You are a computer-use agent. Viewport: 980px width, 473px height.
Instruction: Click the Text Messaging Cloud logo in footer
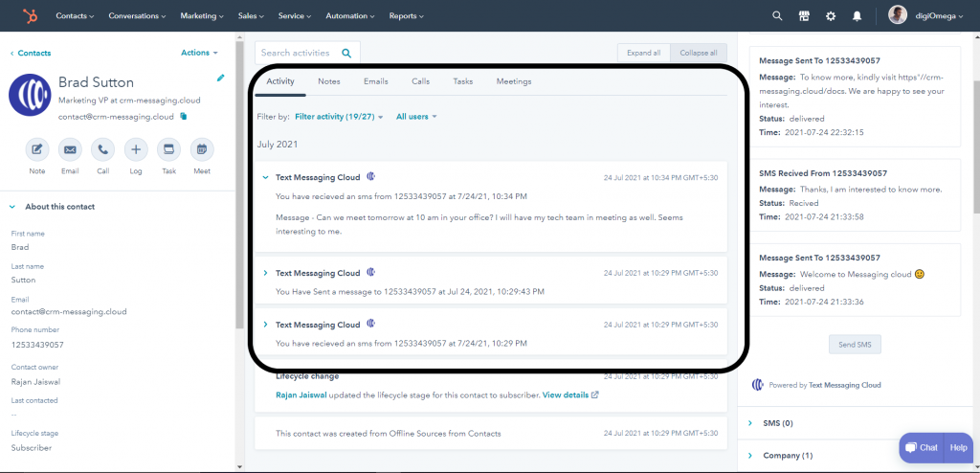click(x=758, y=385)
